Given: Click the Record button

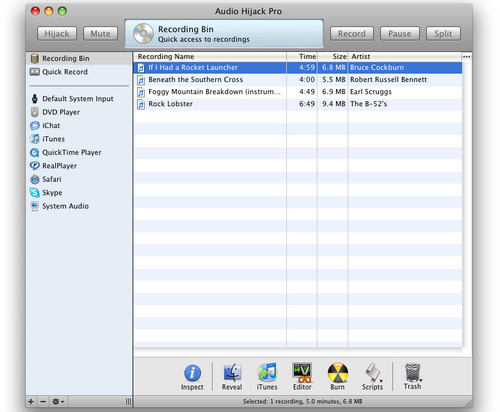Looking at the screenshot, I should click(x=352, y=34).
